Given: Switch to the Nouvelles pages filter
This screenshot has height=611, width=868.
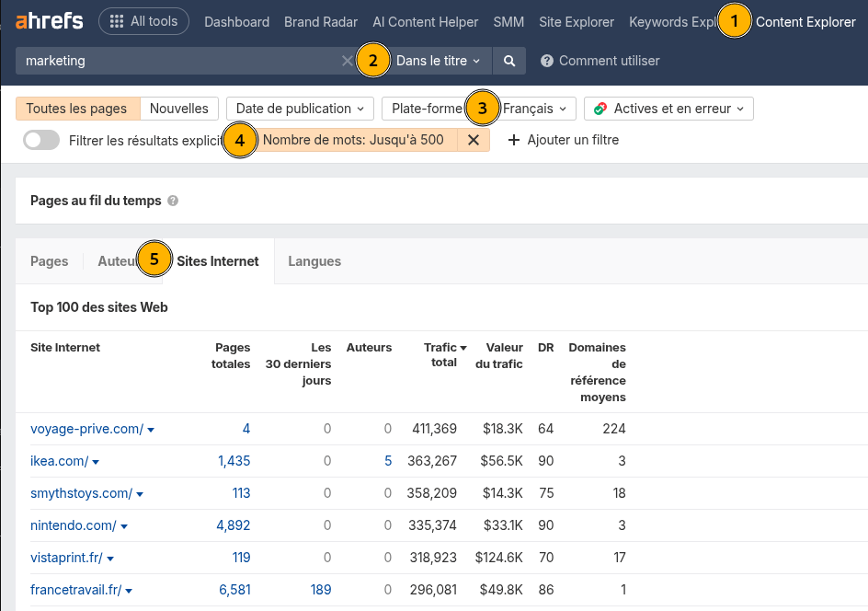Looking at the screenshot, I should pos(179,109).
